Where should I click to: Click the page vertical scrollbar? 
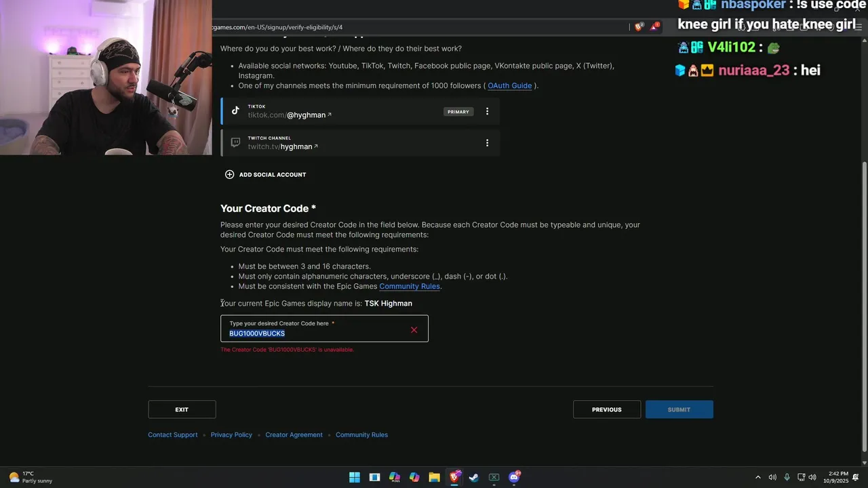click(x=864, y=306)
